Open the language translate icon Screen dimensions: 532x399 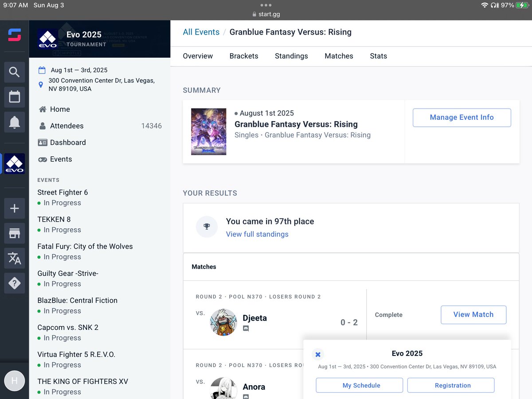click(x=15, y=258)
